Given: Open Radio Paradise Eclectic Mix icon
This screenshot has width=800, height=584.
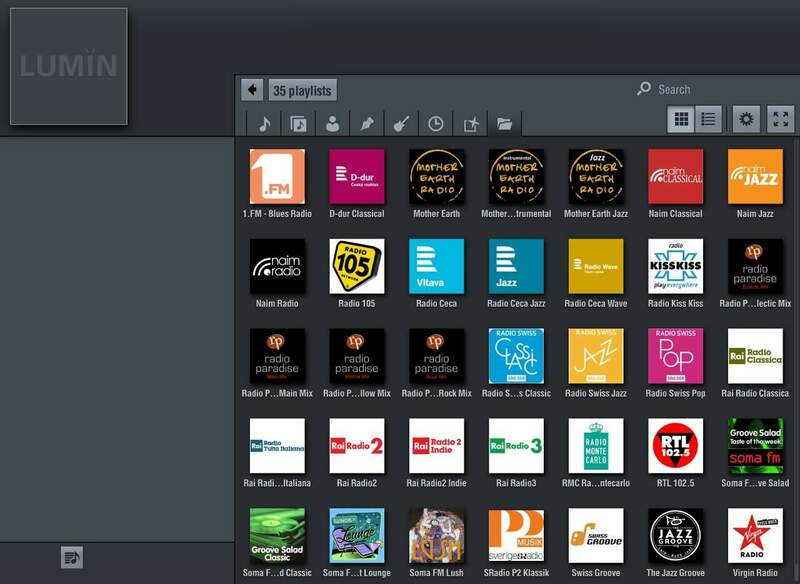Looking at the screenshot, I should pos(755,266).
